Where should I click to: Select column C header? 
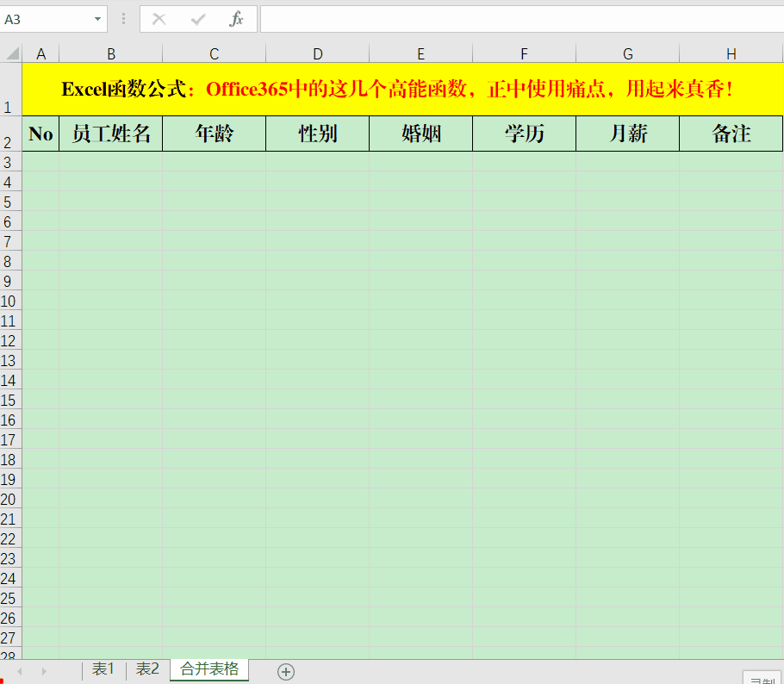click(x=214, y=53)
